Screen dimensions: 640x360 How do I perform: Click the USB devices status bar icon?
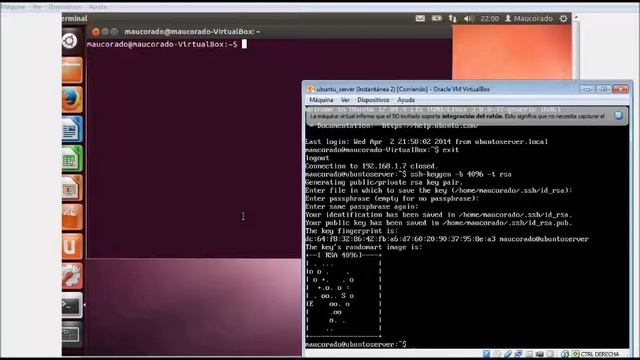coord(508,354)
